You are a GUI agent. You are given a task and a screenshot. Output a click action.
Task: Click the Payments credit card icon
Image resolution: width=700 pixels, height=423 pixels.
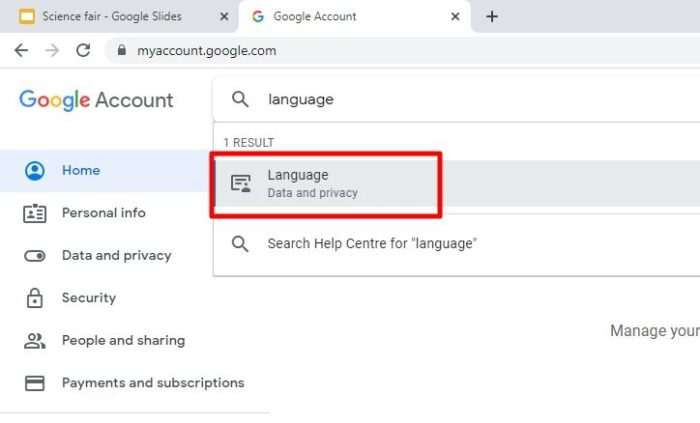(34, 383)
